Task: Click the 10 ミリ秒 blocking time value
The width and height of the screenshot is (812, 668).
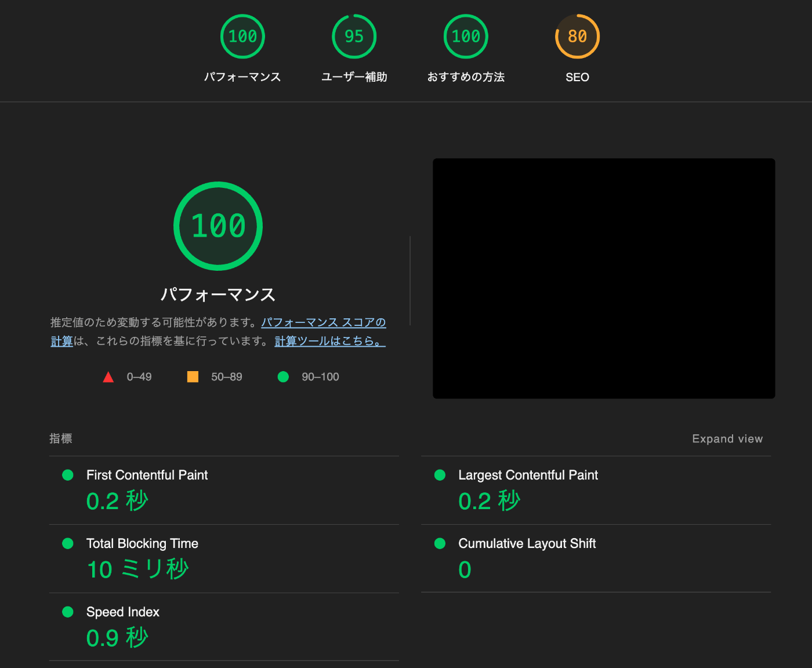Action: [138, 569]
